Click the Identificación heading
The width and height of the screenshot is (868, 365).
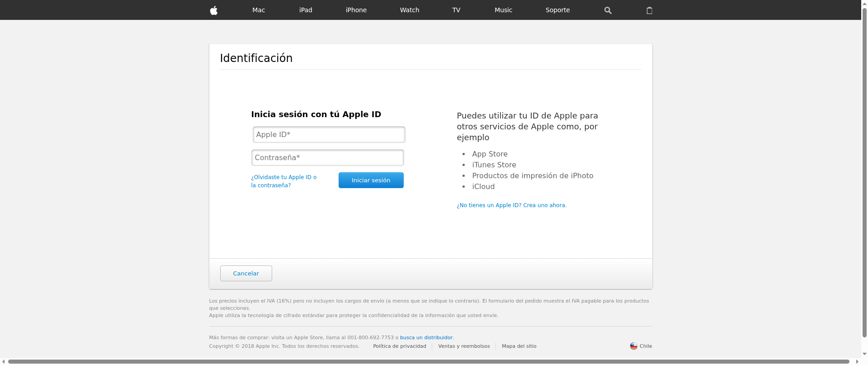[x=256, y=58]
